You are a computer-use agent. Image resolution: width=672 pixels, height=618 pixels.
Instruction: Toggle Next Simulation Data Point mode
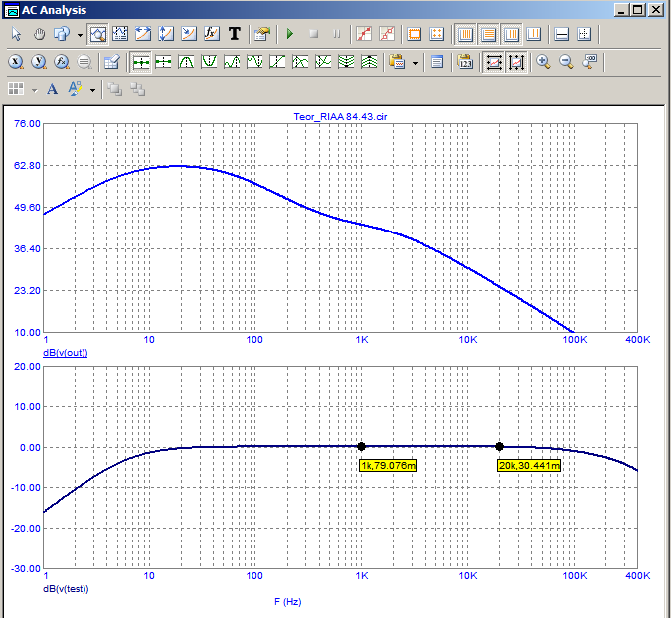point(140,63)
